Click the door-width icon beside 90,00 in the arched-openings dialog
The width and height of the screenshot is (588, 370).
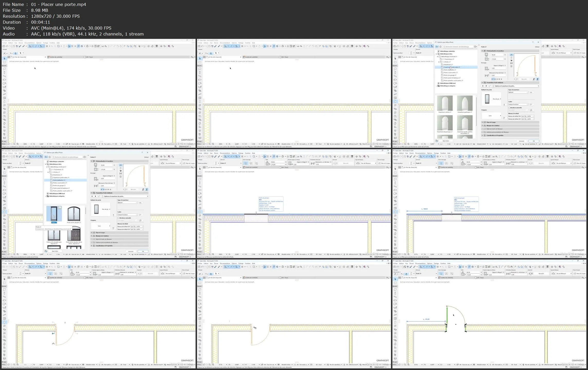pos(486,55)
